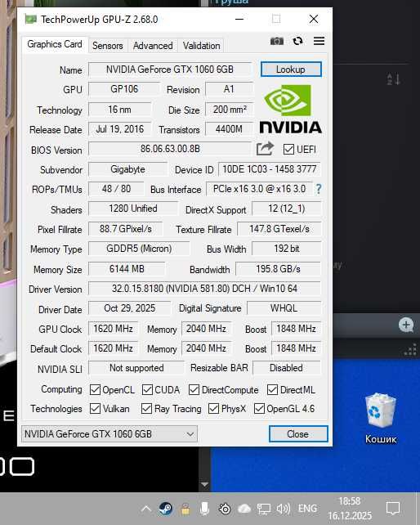Switch to the Validation tab

tap(202, 46)
